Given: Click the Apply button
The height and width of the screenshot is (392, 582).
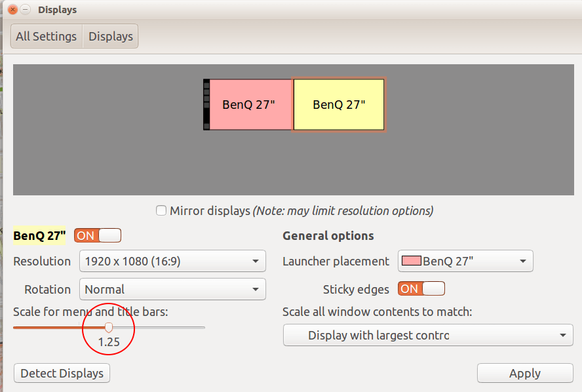Looking at the screenshot, I should click(524, 373).
